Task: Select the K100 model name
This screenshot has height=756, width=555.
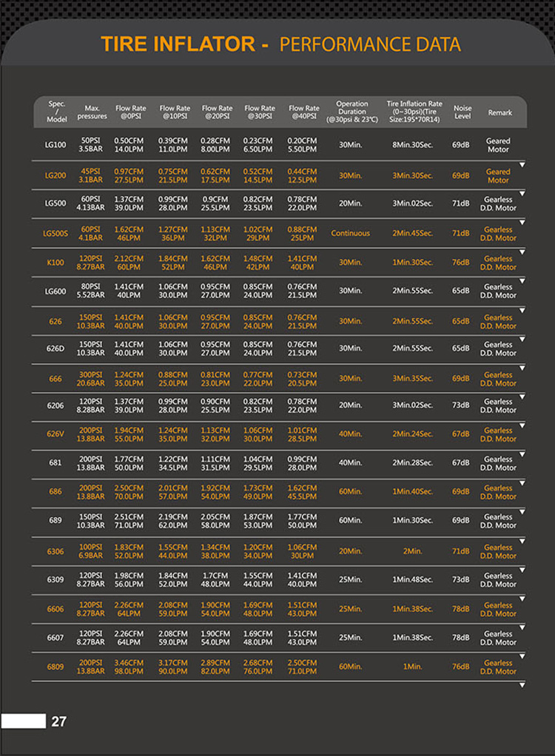Action: coord(55,263)
